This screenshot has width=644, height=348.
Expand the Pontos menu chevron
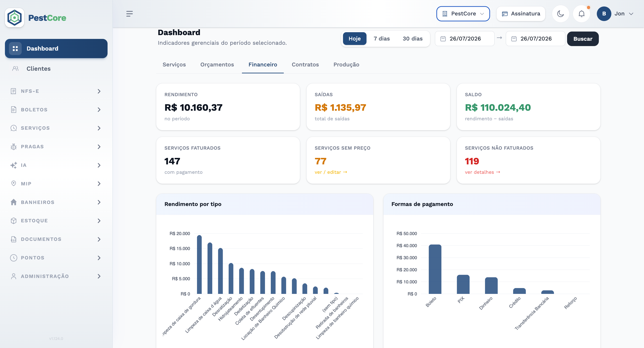pos(99,258)
